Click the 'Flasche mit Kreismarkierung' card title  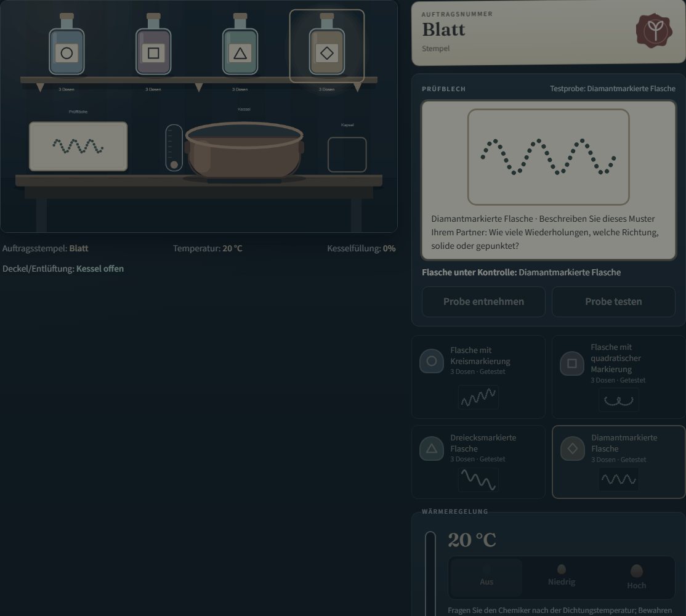(x=480, y=355)
